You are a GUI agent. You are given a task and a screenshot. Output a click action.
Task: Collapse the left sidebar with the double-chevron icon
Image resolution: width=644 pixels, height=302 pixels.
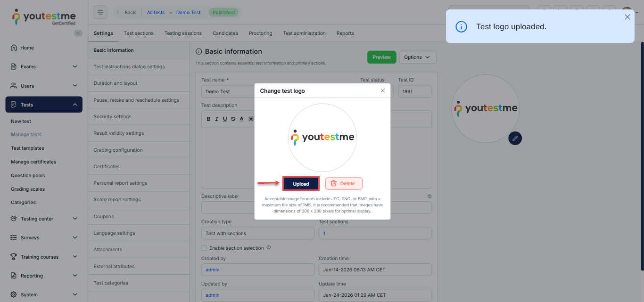click(78, 33)
